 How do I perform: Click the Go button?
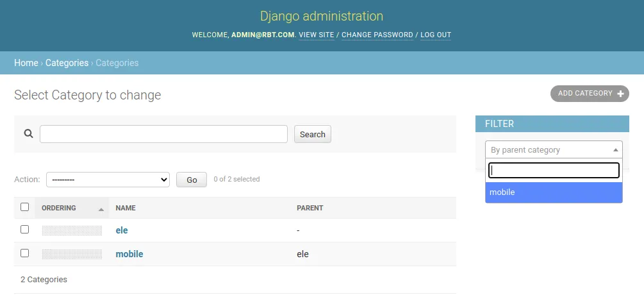(x=192, y=180)
